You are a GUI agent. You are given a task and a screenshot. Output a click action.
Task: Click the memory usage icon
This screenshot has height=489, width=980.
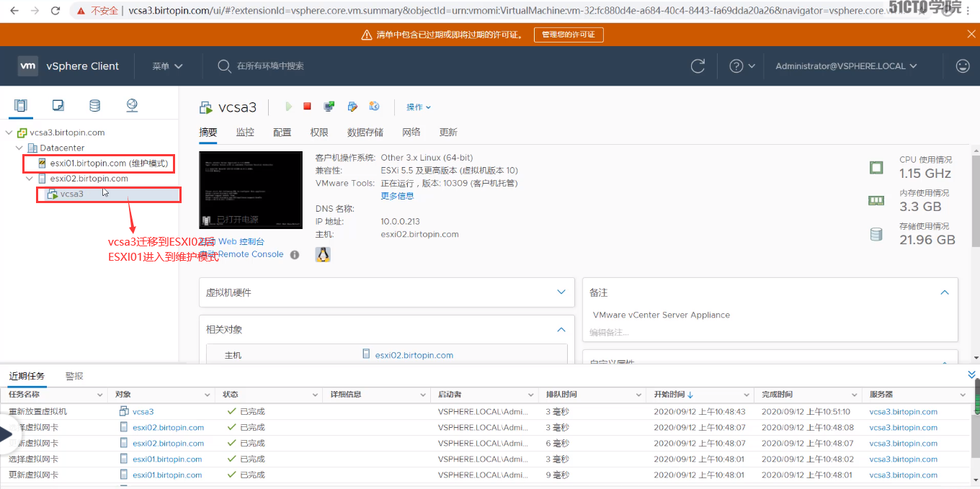876,201
